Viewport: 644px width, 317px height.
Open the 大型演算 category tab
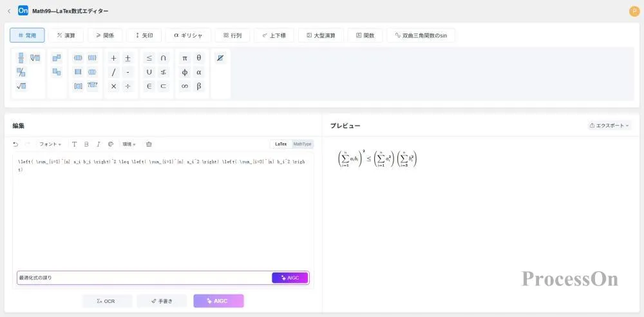pyautogui.click(x=321, y=35)
